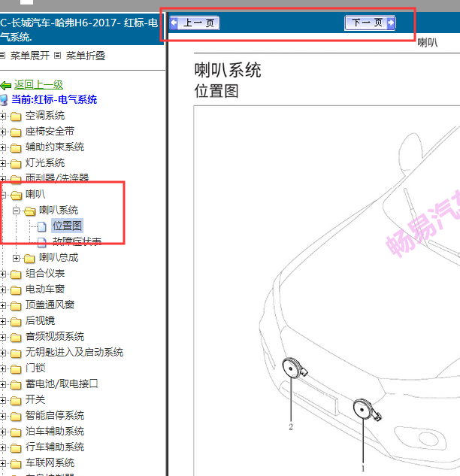Screen dimensions: 460x476
Task: Go to next page with 下一页 button
Action: click(370, 23)
